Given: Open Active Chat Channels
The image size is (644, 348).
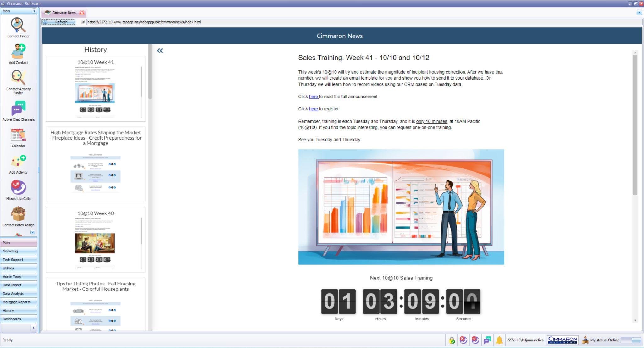Looking at the screenshot, I should 18,111.
